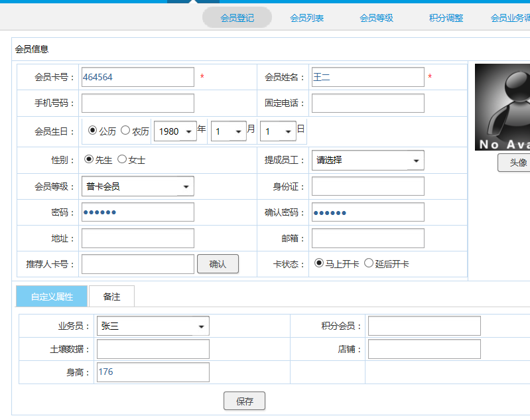The width and height of the screenshot is (530, 420).
Task: Focus the 会员姓名 input field
Action: [x=367, y=77]
